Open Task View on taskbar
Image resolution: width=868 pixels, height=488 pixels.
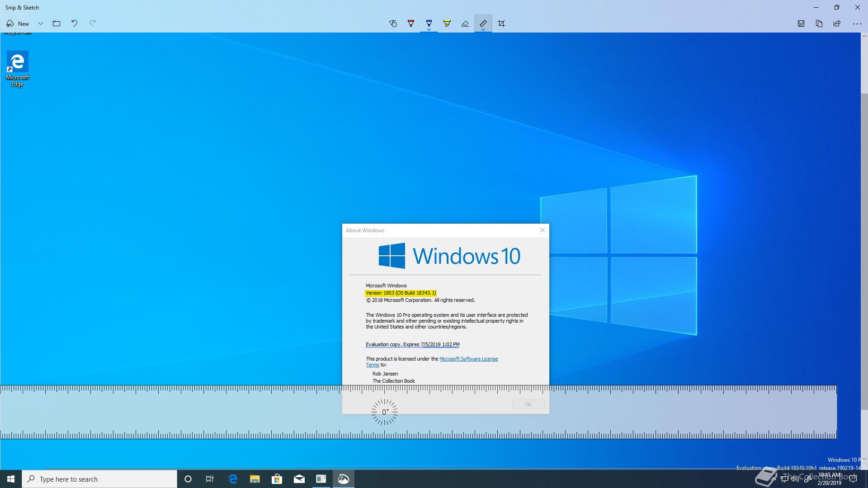(x=210, y=479)
